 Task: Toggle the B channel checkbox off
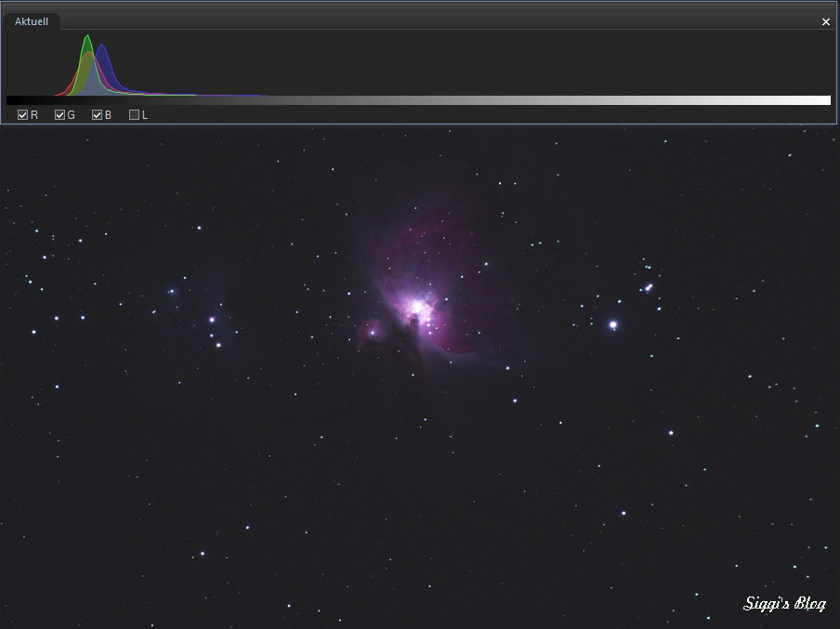click(x=96, y=114)
